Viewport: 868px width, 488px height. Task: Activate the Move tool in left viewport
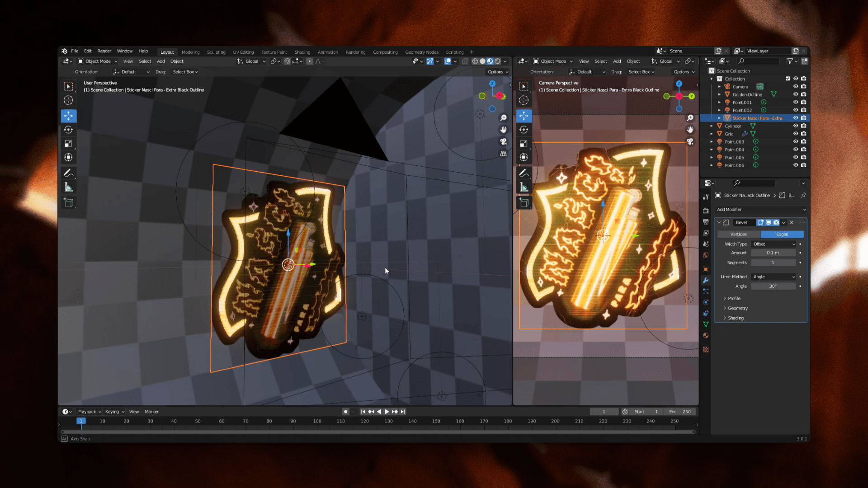(69, 116)
